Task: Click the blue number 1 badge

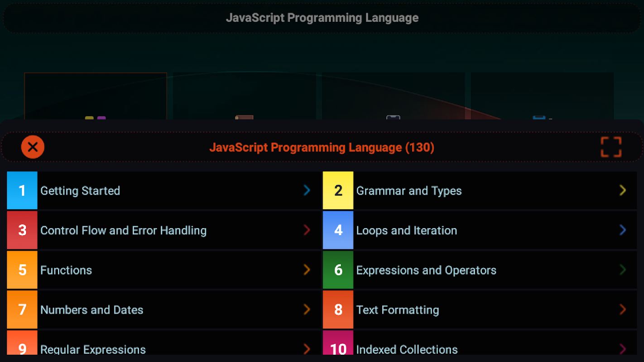Action: 22,191
